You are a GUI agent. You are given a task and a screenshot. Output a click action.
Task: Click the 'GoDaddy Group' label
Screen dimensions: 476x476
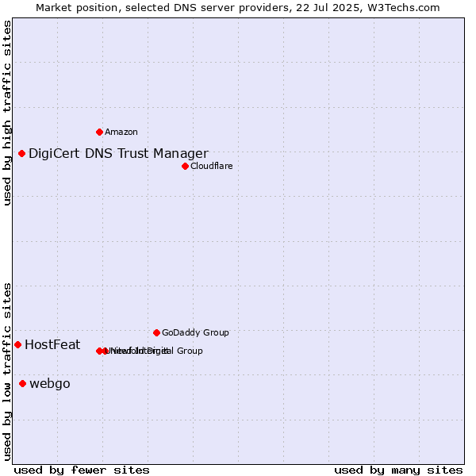195,332
